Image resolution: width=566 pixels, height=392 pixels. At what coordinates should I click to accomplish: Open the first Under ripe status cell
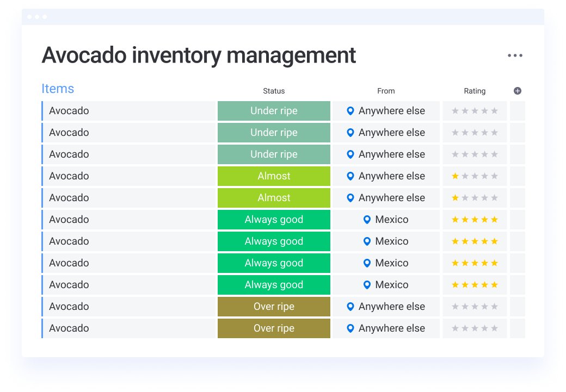(274, 111)
